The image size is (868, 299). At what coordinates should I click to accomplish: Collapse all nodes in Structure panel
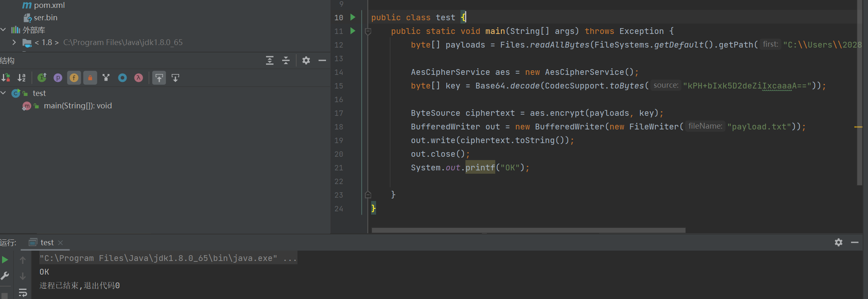pos(286,60)
